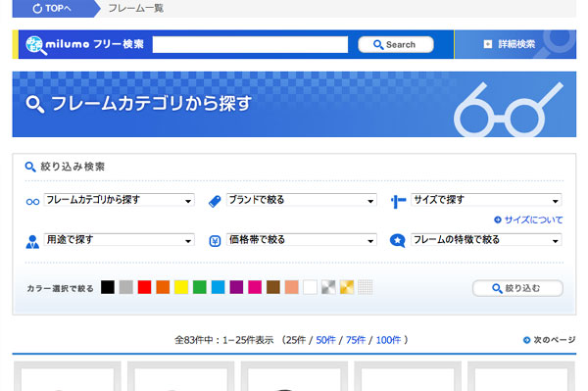Click the people icon by 用途で探す
Image resolution: width=588 pixels, height=391 pixels.
[x=32, y=242]
